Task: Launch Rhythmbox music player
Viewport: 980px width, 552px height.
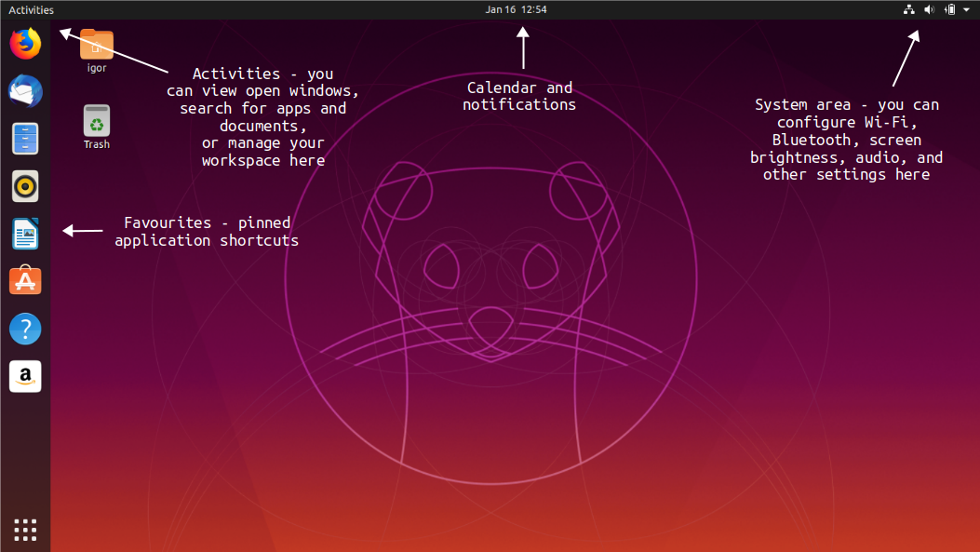Action: 25,186
